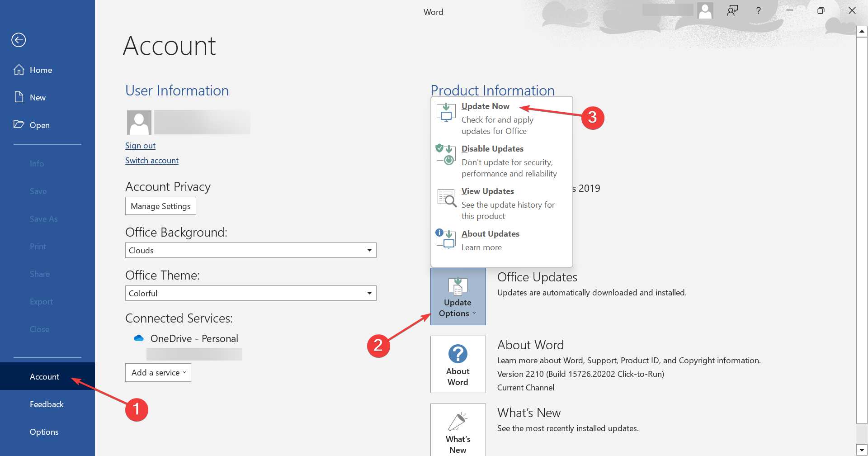Screen dimensions: 868x456
Task: Click the Update Now download icon
Action: 446,112
